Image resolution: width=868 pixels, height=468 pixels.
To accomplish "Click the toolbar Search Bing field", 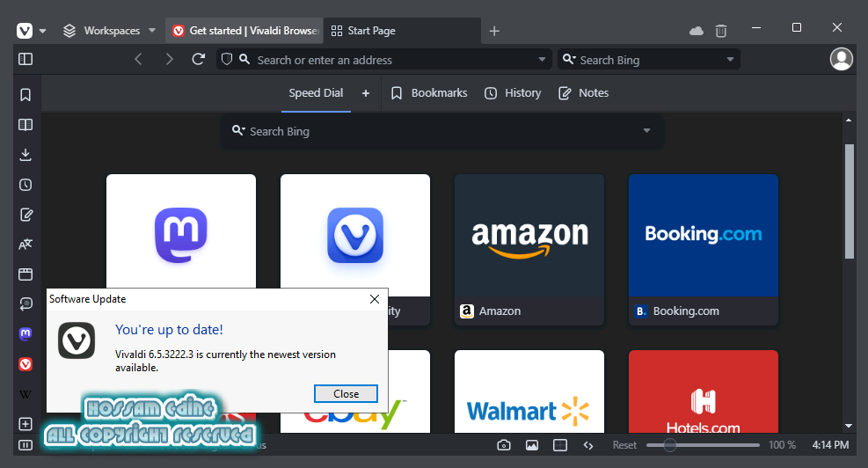I will coord(648,59).
